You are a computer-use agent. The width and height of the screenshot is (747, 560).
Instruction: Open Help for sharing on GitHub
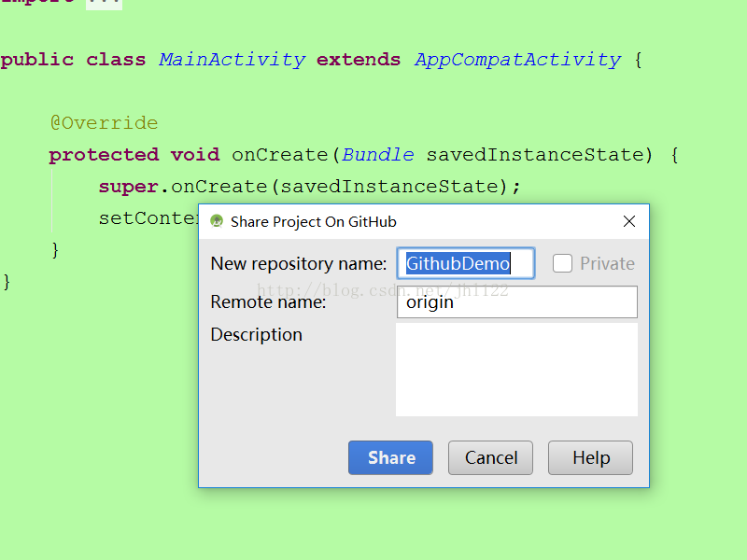pyautogui.click(x=591, y=457)
